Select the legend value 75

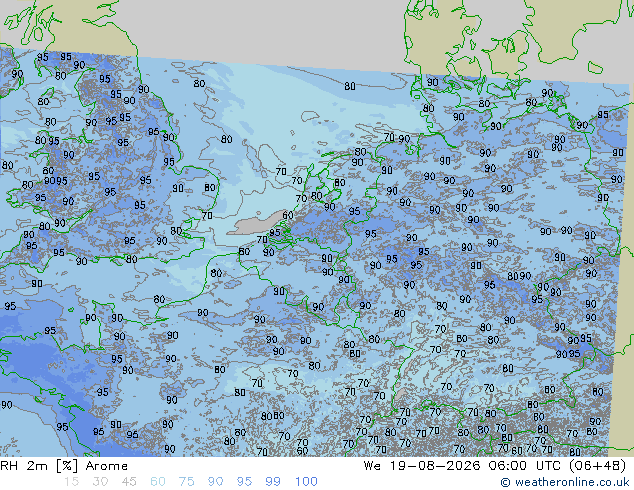tap(186, 482)
